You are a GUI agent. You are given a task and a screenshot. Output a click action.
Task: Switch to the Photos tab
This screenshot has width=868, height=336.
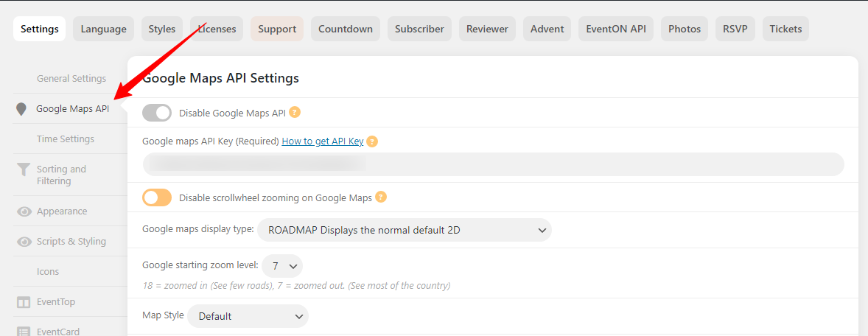coord(685,29)
